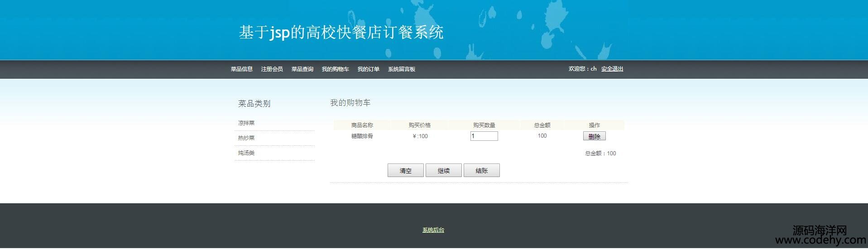Viewport: 868px width, 249px height.
Task: Open 系统留言板 navigation item
Action: tap(401, 69)
